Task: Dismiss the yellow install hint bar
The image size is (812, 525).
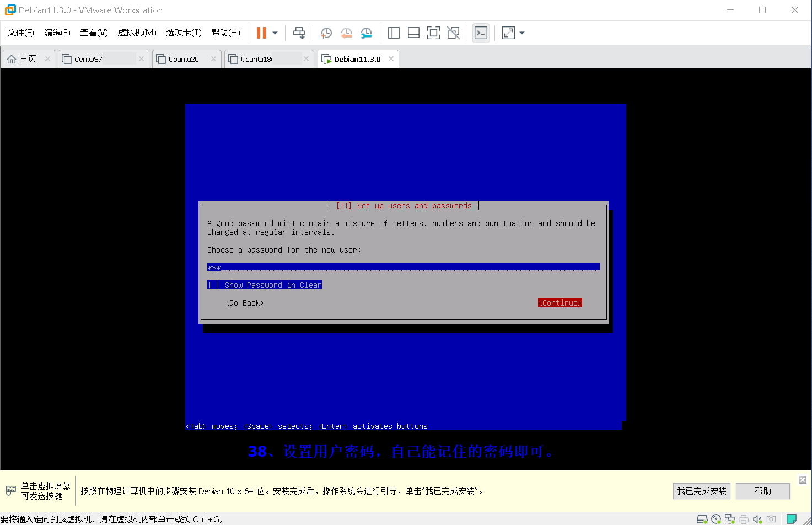Action: 803,480
